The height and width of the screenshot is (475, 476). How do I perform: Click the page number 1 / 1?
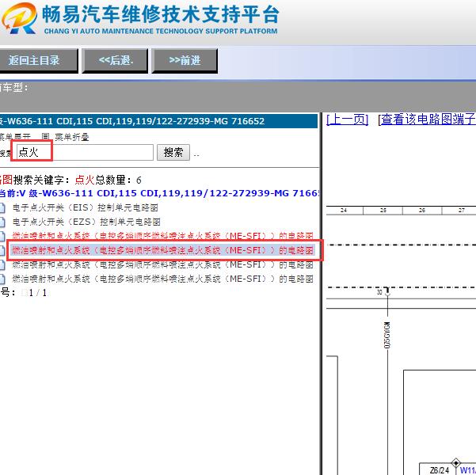[38, 293]
